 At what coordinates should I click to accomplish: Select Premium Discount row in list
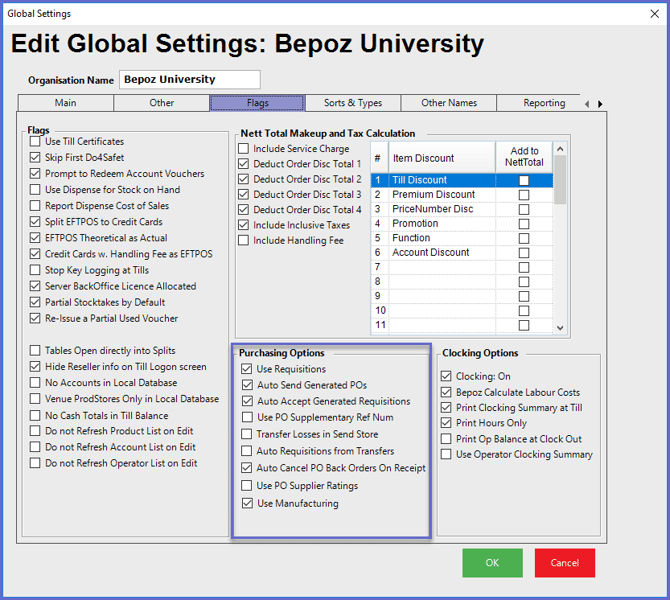click(433, 195)
